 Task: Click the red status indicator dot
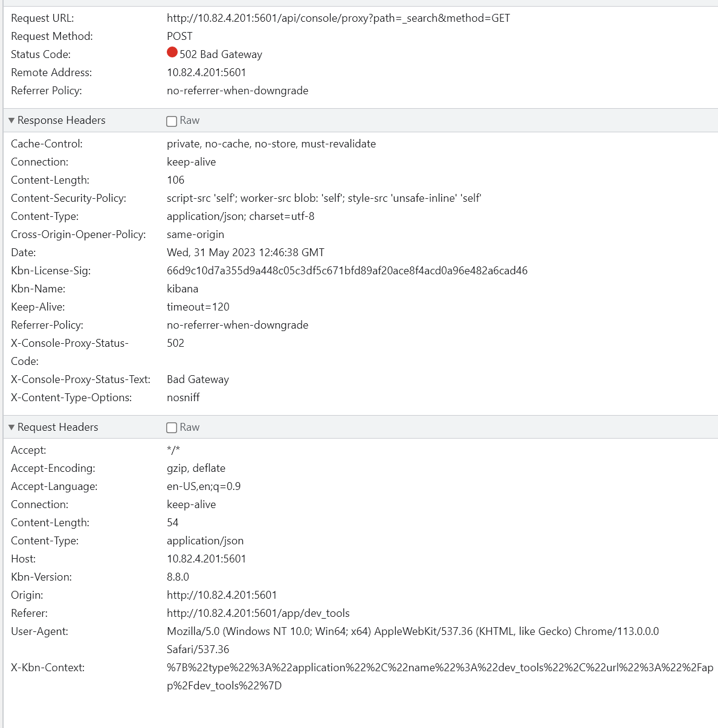point(172,53)
